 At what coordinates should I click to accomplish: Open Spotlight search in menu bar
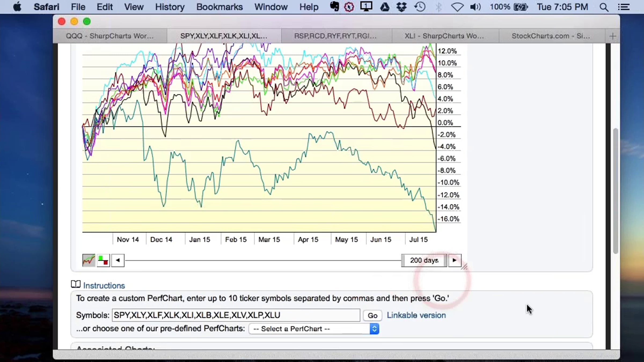coord(604,7)
